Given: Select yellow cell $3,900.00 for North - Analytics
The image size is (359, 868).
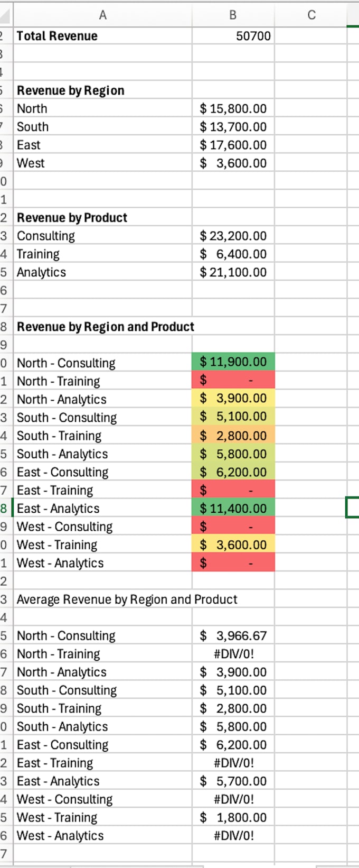Looking at the screenshot, I should tap(233, 398).
